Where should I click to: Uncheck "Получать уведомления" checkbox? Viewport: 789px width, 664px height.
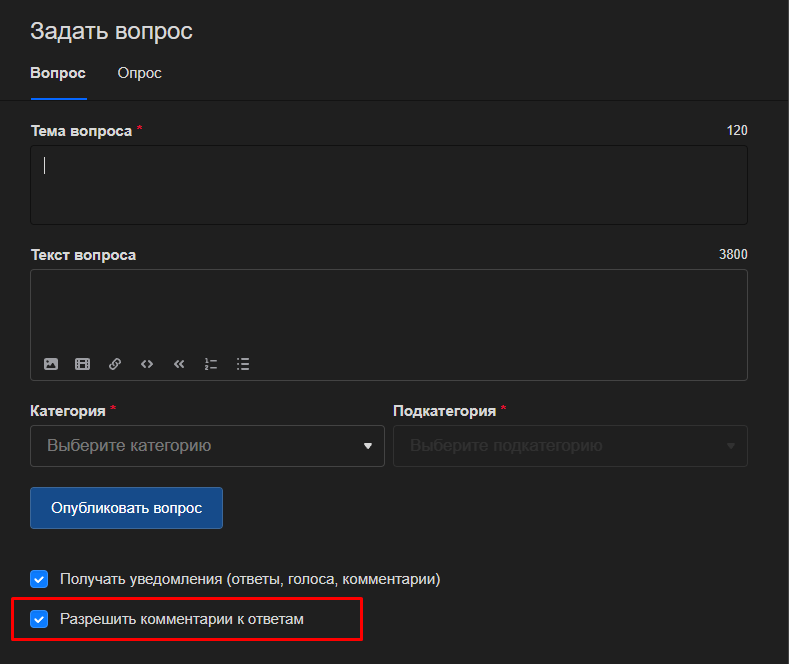39,579
